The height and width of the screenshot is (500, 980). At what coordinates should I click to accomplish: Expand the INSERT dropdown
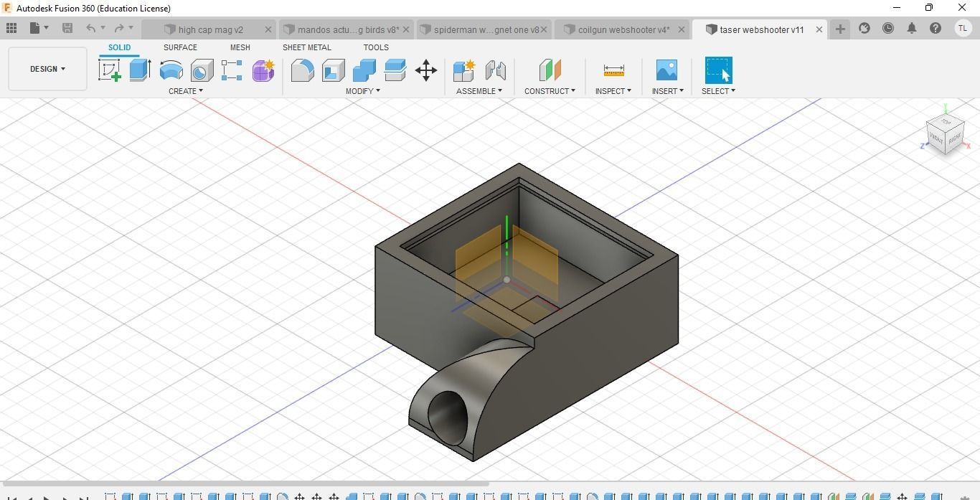pyautogui.click(x=667, y=91)
